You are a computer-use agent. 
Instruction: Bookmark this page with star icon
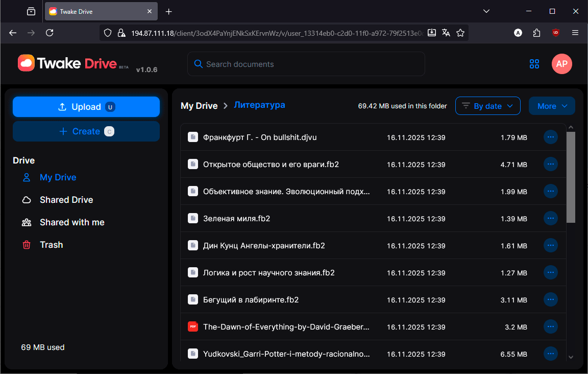460,33
